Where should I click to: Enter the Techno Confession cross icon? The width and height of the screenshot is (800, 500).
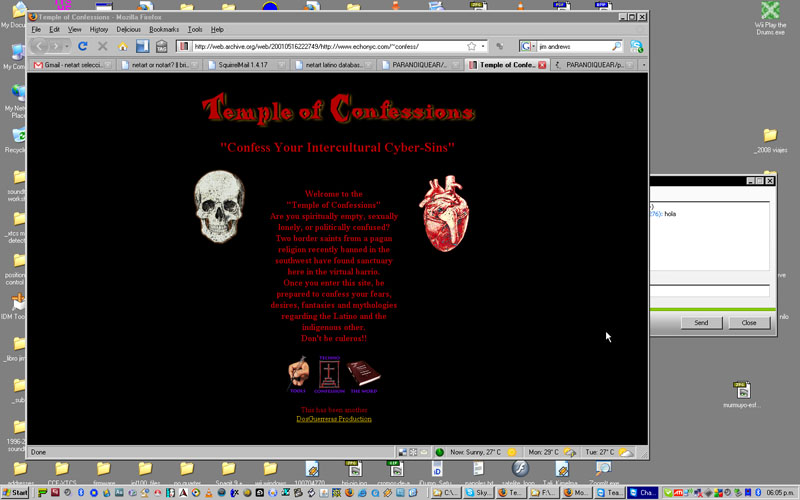tap(330, 375)
